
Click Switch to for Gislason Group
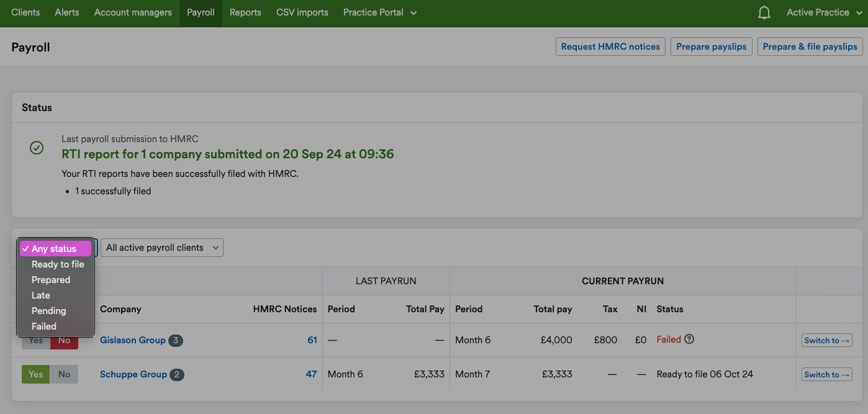(827, 340)
